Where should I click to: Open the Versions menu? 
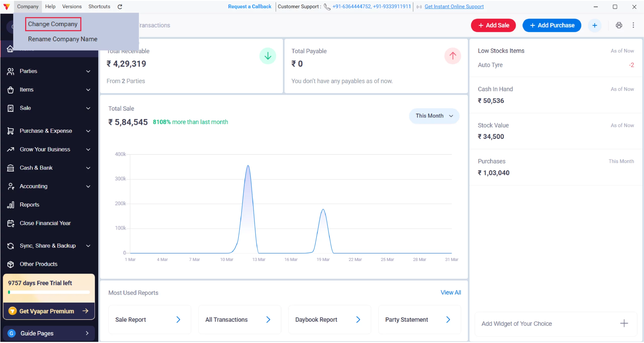72,7
